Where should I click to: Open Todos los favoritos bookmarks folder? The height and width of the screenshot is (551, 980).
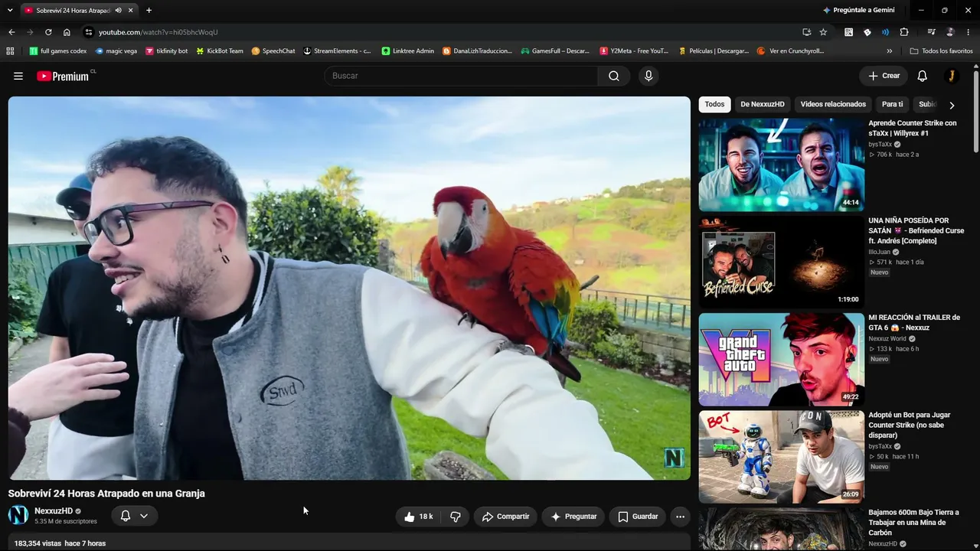coord(941,51)
